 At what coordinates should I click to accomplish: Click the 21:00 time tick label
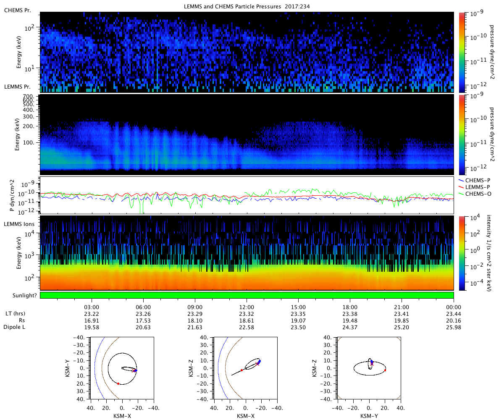402,307
